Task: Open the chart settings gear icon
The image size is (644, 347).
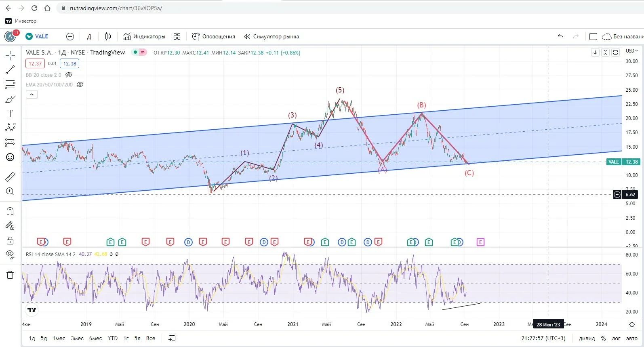Action: 632,324
